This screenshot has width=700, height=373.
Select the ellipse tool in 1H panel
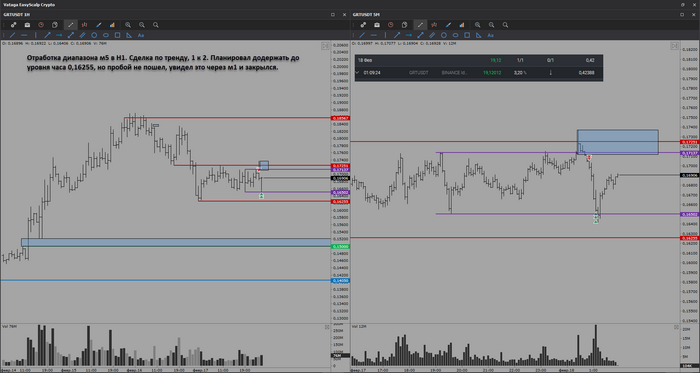106,35
